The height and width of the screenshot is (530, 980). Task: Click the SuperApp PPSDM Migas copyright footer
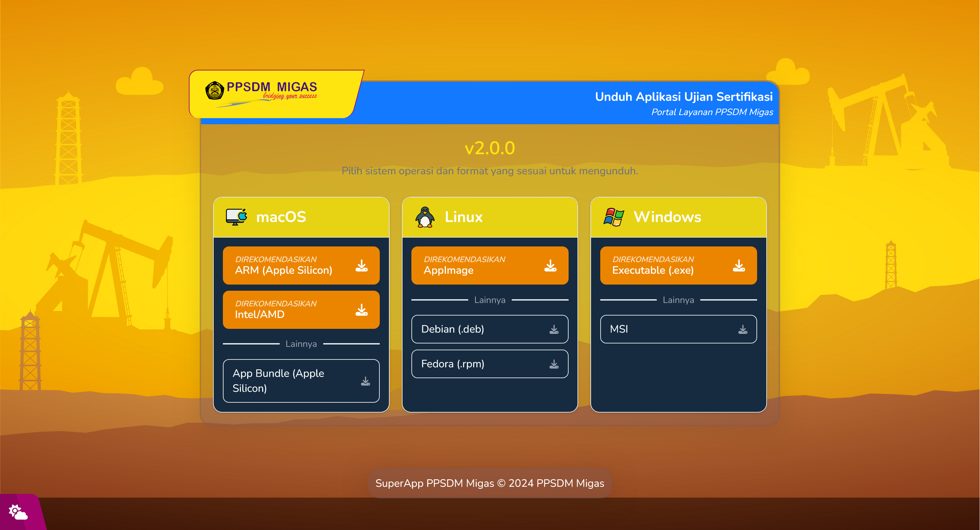pyautogui.click(x=490, y=483)
